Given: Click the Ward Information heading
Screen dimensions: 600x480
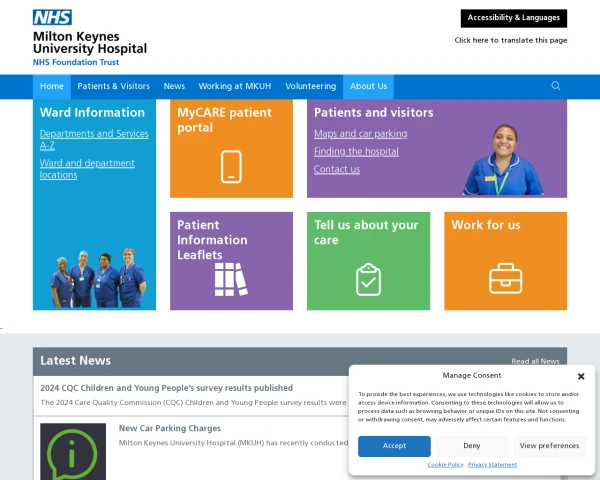Looking at the screenshot, I should tap(92, 113).
